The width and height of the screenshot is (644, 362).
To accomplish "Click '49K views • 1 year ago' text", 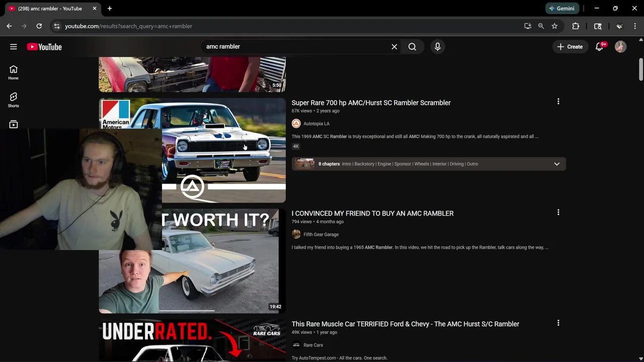I will (x=314, y=332).
